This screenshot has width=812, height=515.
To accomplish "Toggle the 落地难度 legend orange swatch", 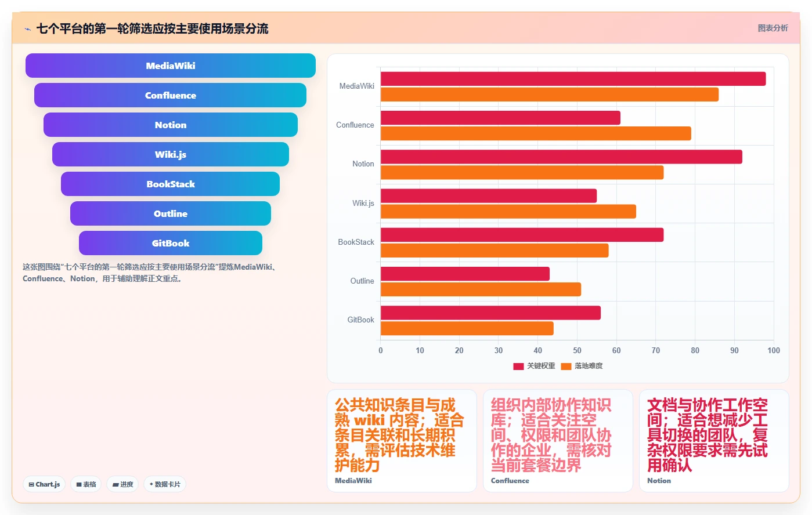I will tap(566, 366).
